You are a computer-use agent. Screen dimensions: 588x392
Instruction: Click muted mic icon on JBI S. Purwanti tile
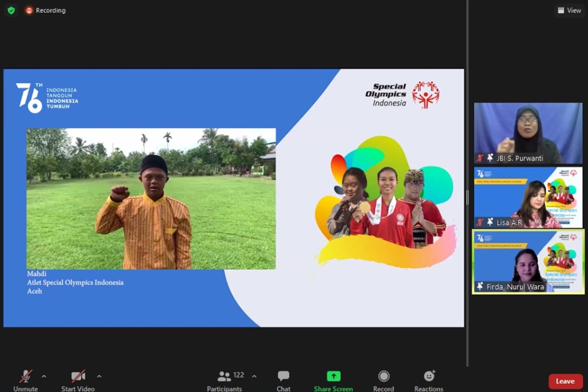[x=480, y=158]
